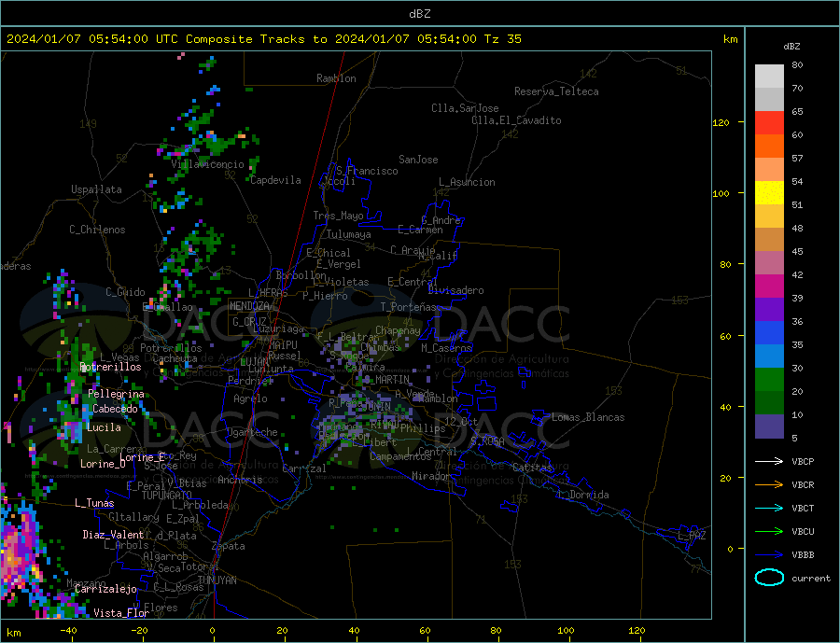Click the dBZ title at top
Screen dimensions: 840x643
coord(419,14)
